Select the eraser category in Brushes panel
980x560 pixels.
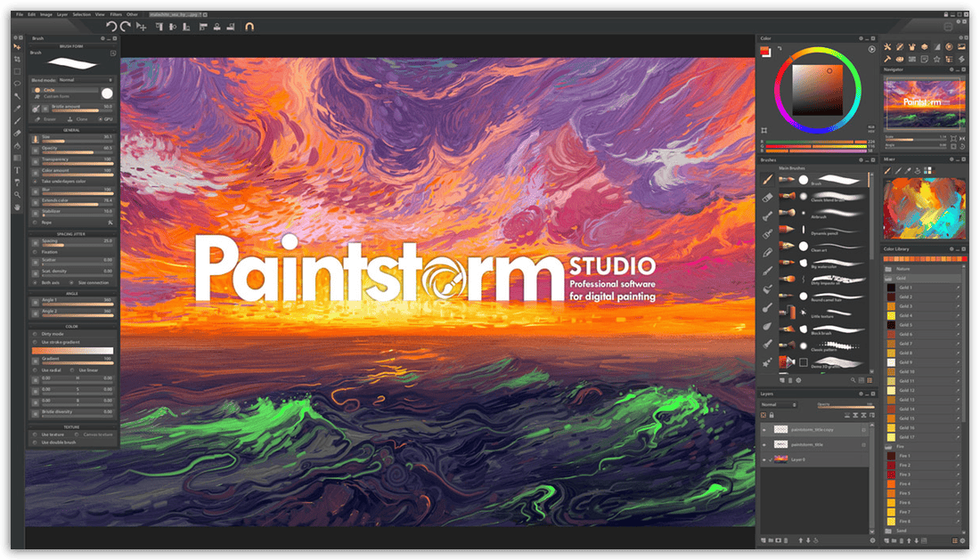click(x=767, y=198)
